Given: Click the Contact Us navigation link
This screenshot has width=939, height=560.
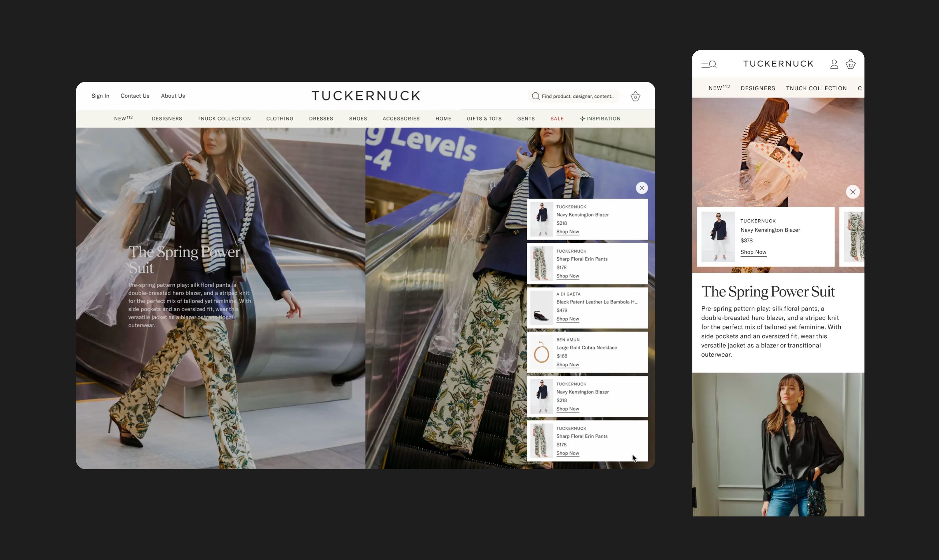Looking at the screenshot, I should pyautogui.click(x=134, y=95).
